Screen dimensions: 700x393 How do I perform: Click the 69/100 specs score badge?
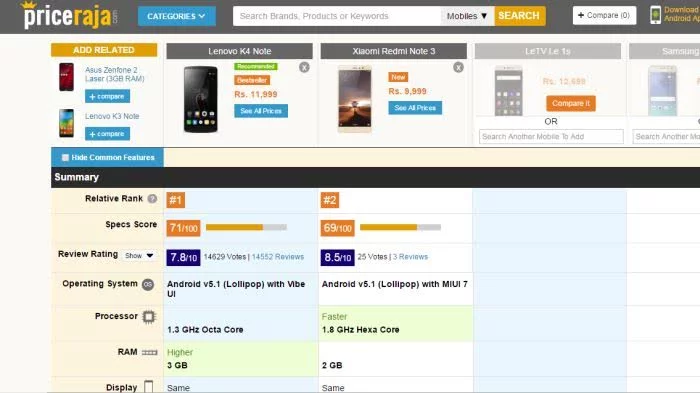pos(337,228)
